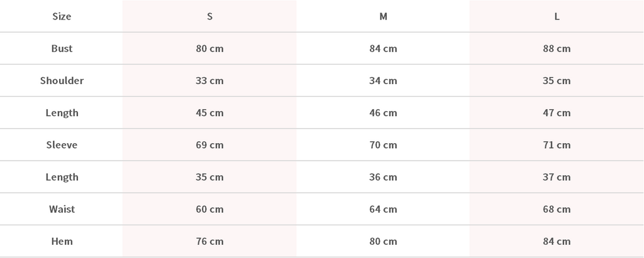This screenshot has width=644, height=258.
Task: Select the 33 cm shoulder measurement
Action: point(209,80)
